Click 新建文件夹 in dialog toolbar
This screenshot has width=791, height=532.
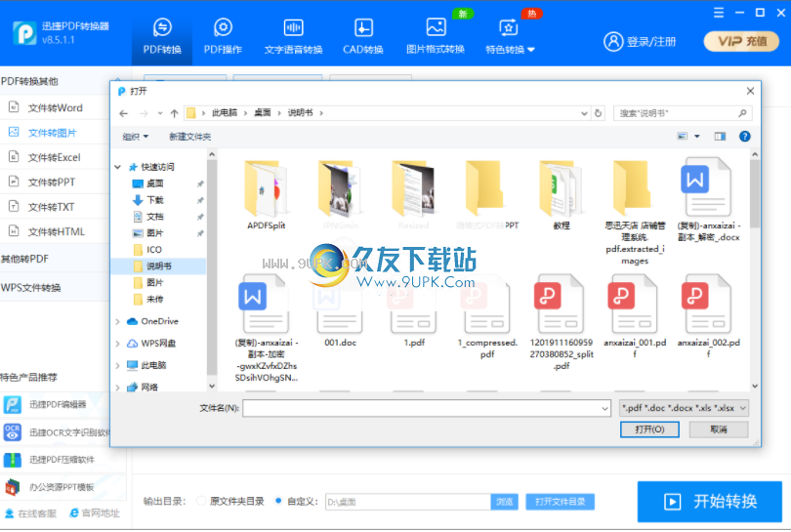pyautogui.click(x=190, y=137)
